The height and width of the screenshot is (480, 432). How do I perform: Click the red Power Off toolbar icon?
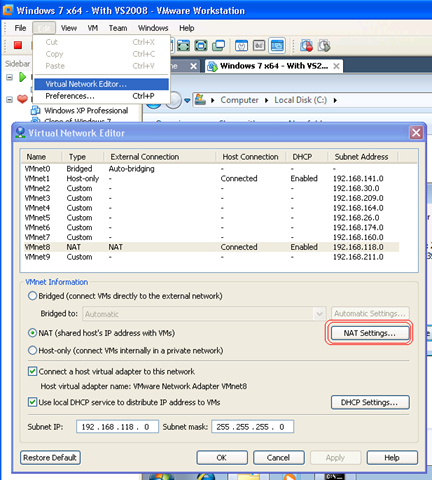18,45
